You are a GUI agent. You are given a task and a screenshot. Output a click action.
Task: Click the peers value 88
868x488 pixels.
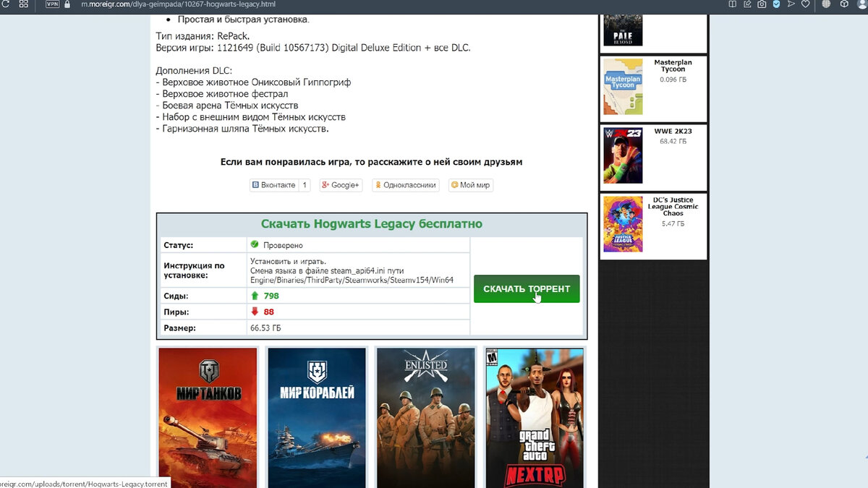click(268, 312)
